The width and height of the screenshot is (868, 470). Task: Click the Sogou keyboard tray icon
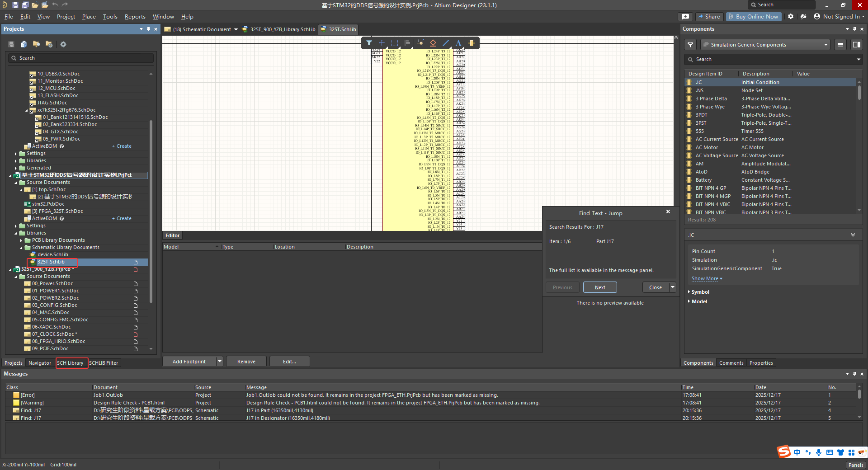point(830,452)
